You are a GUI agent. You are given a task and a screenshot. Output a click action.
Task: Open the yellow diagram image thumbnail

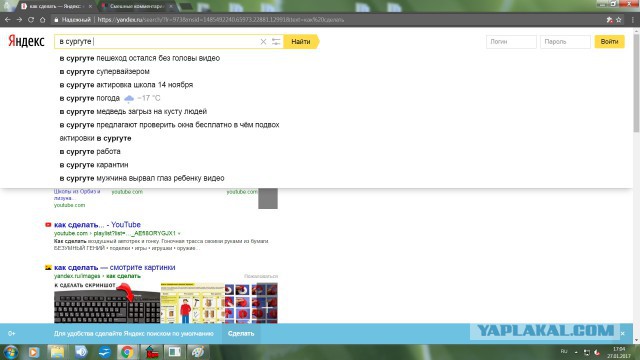click(192, 303)
